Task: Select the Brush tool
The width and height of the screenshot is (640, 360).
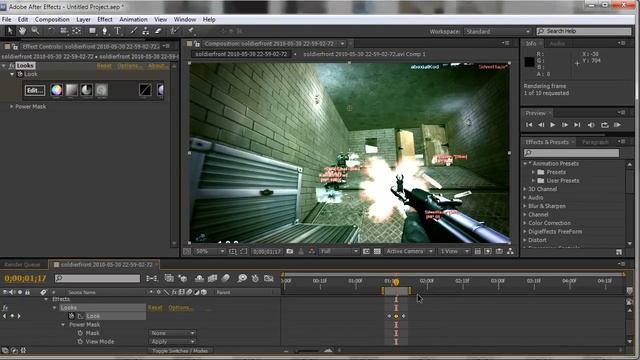Action: [133, 31]
